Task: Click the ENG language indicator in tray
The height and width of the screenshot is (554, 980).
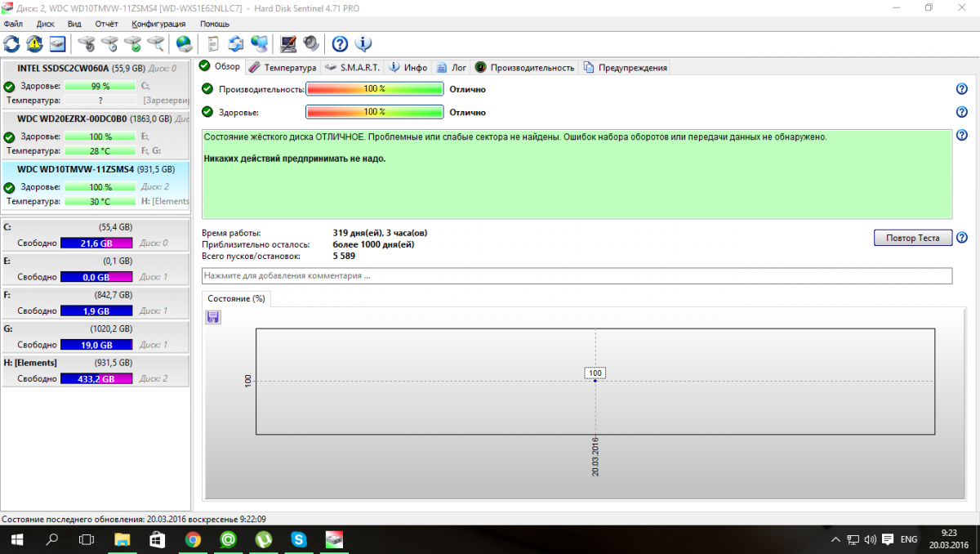Action: pyautogui.click(x=908, y=539)
